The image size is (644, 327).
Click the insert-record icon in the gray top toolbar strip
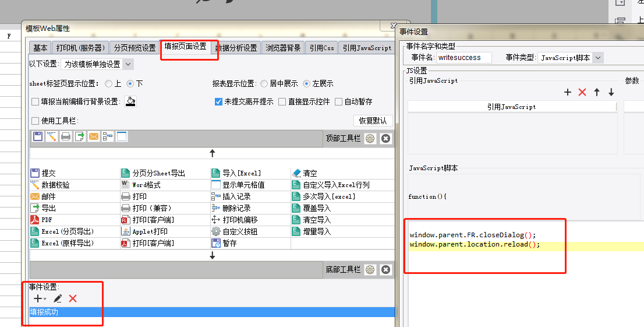point(108,136)
